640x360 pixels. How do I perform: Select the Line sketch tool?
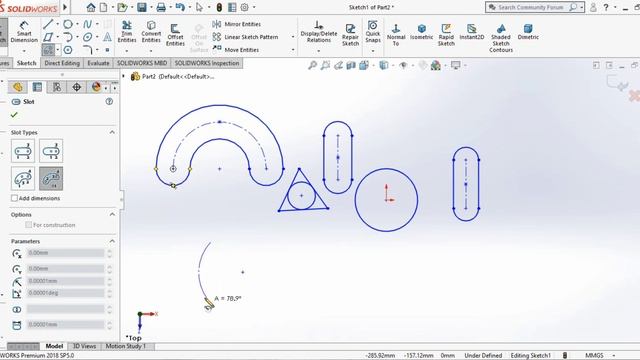pyautogui.click(x=48, y=24)
